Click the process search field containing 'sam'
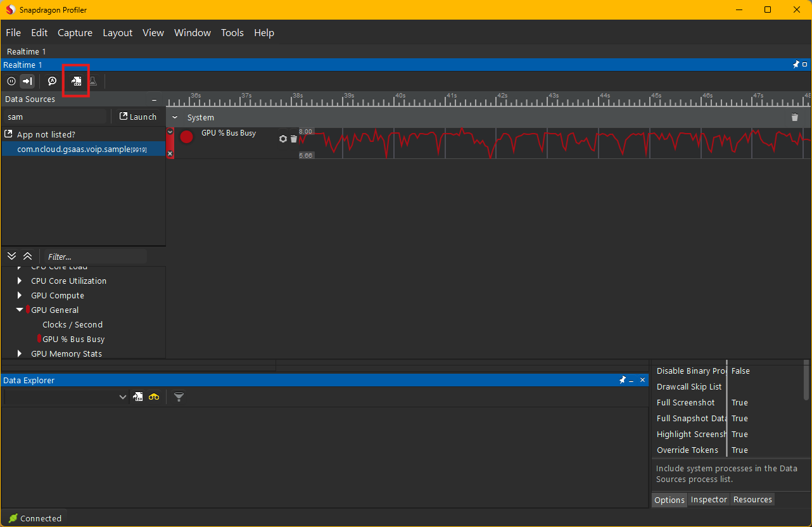 [x=54, y=117]
